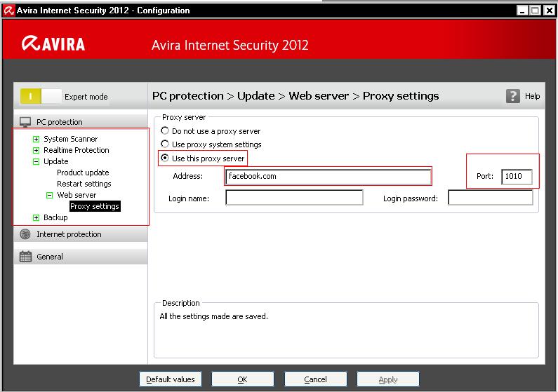Click description text 'All the settings made are saved.'
Image resolution: width=558 pixels, height=392 pixels.
pyautogui.click(x=213, y=316)
